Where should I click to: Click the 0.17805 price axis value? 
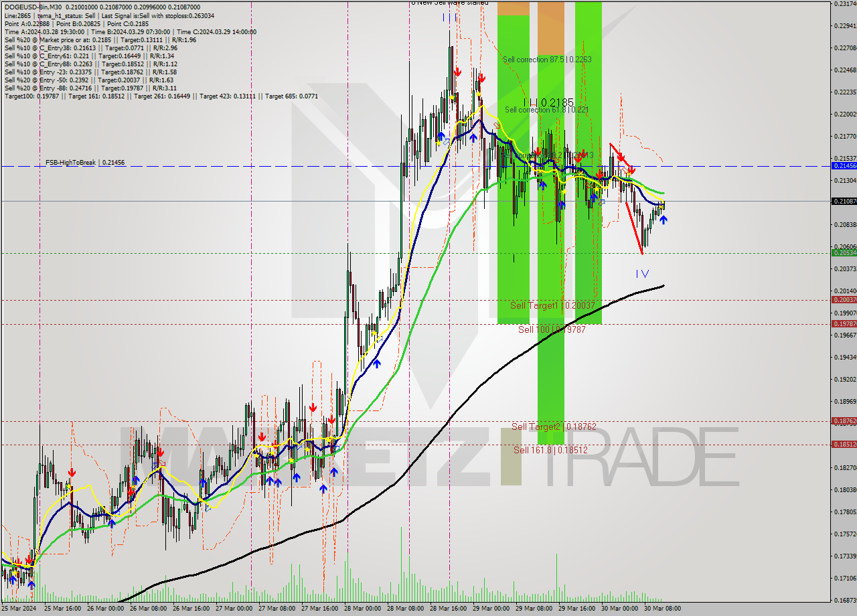tap(845, 512)
